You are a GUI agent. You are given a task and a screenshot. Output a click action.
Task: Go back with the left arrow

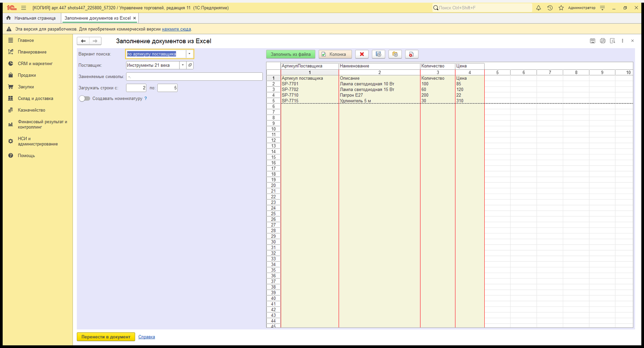coord(83,41)
